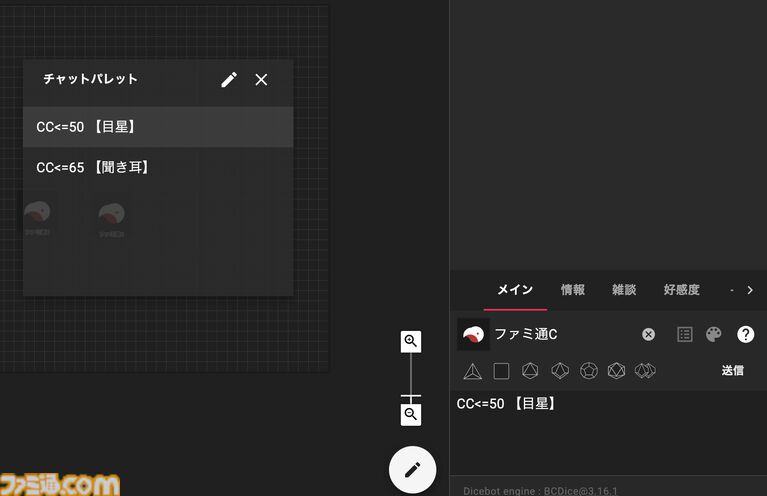The width and height of the screenshot is (767, 496).
Task: Zoom in on the map
Action: click(411, 341)
